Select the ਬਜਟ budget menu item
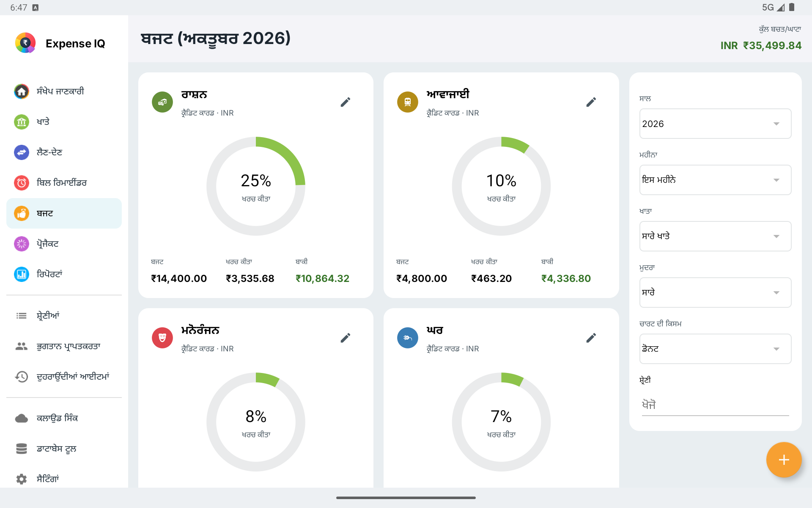The height and width of the screenshot is (508, 812). 64,213
